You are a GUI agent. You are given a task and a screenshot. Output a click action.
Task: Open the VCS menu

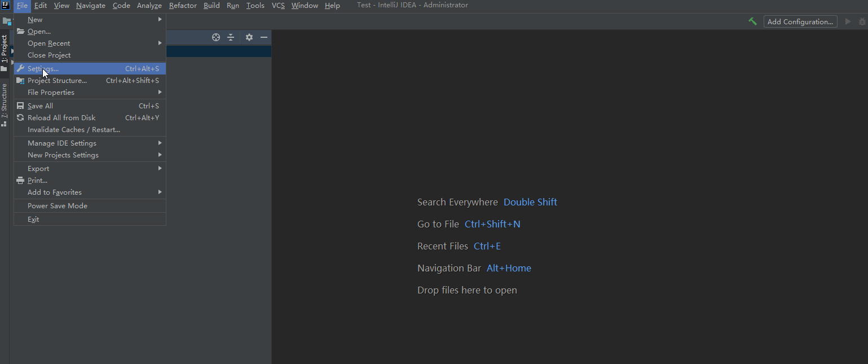278,6
